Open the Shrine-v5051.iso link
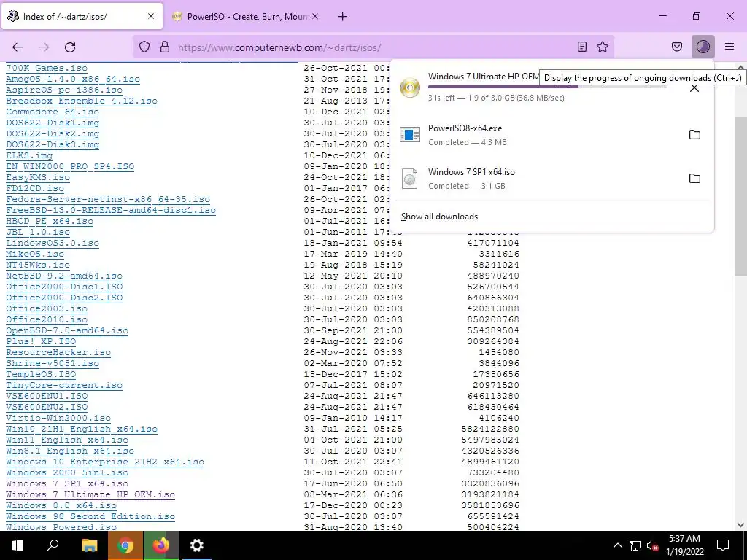This screenshot has height=560, width=747. click(x=53, y=363)
